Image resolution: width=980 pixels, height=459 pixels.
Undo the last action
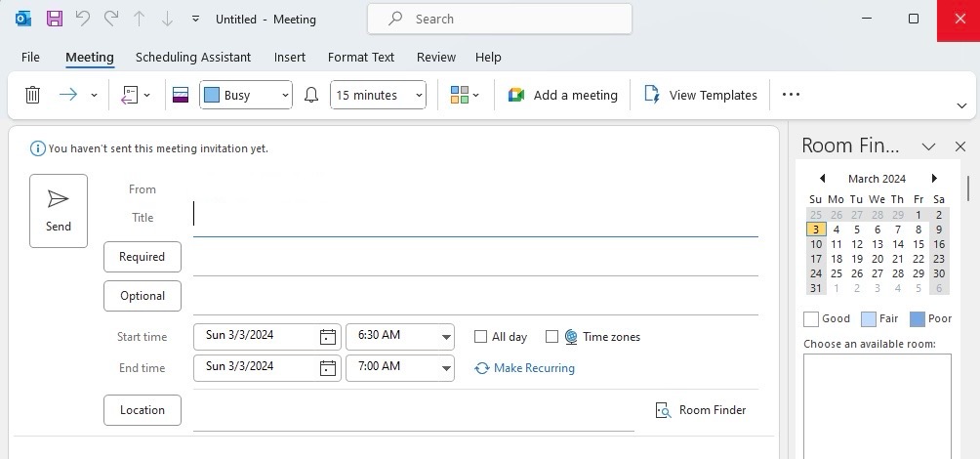pyautogui.click(x=83, y=19)
